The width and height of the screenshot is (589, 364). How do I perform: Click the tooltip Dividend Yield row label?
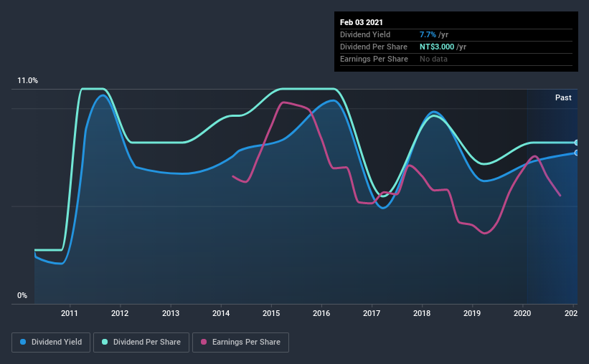click(365, 34)
